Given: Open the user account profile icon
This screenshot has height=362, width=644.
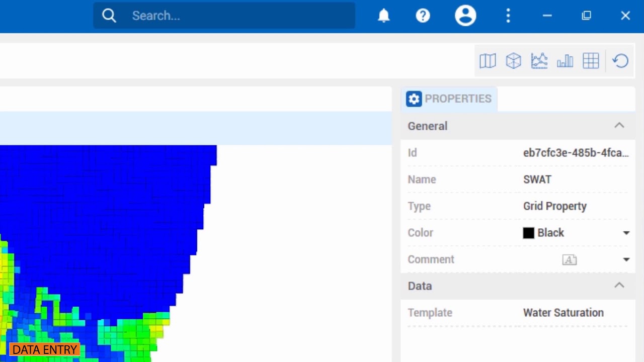Looking at the screenshot, I should click(465, 16).
